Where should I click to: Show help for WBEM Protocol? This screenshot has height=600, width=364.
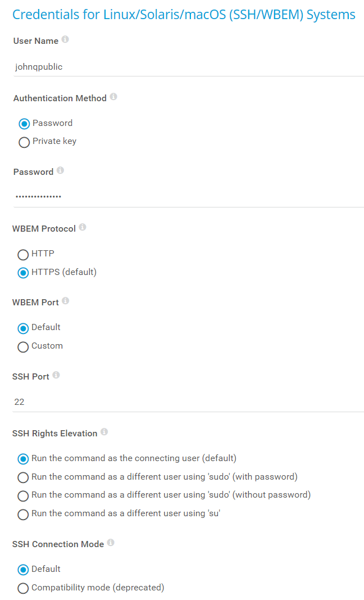coord(83,227)
